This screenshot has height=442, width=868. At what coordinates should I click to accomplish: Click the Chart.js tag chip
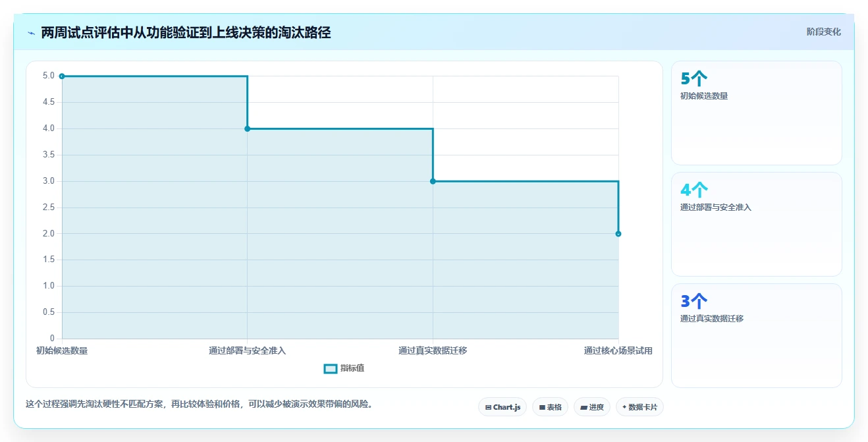[502, 407]
